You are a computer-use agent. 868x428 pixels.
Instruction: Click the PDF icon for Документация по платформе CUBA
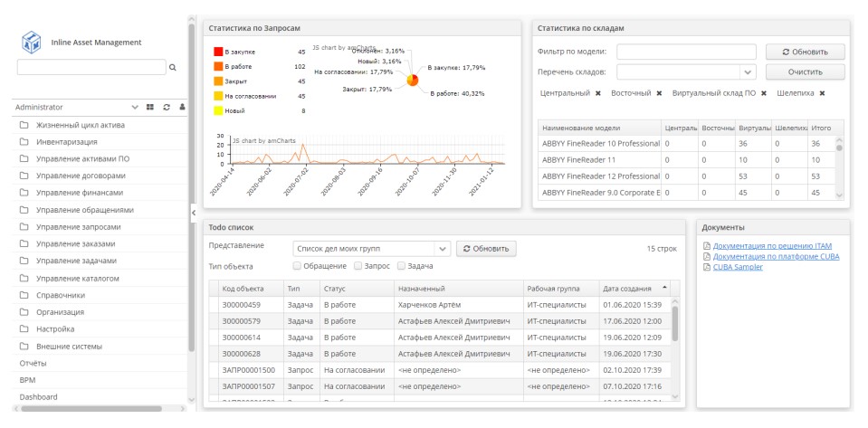point(706,257)
